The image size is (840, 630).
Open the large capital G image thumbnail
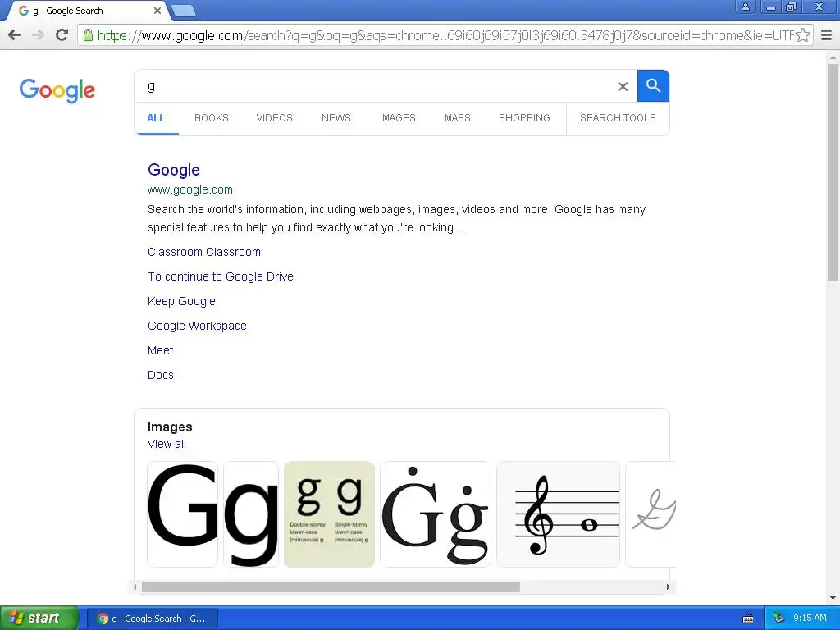pyautogui.click(x=183, y=514)
